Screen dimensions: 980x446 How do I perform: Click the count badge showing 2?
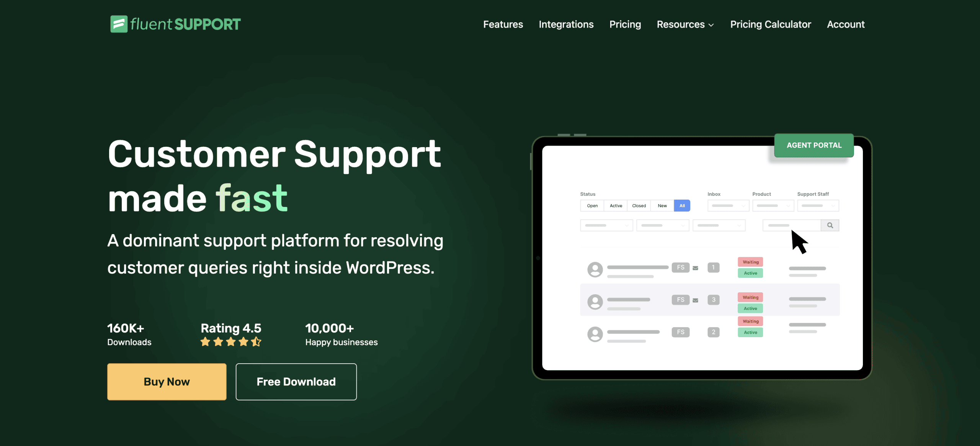713,332
